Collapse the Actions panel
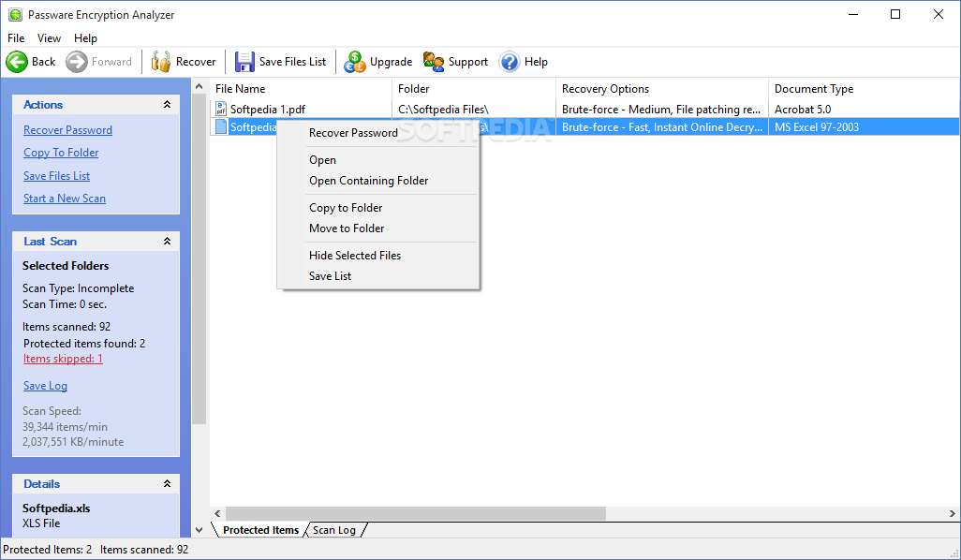 pos(167,105)
